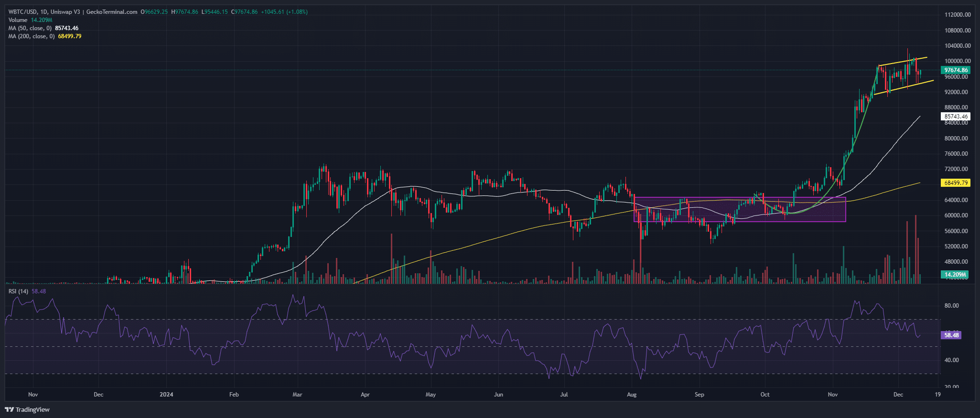This screenshot has width=980, height=418.
Task: Click the 76000.00 price axis label
Action: click(x=956, y=154)
